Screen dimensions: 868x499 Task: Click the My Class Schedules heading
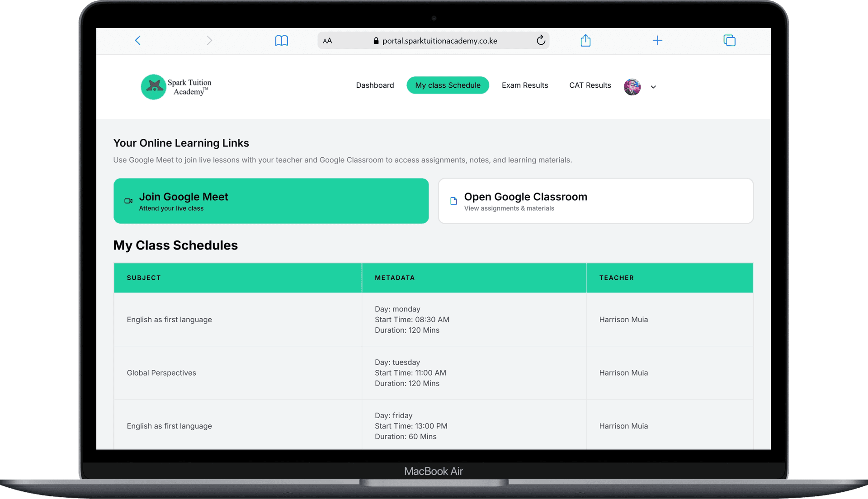175,245
